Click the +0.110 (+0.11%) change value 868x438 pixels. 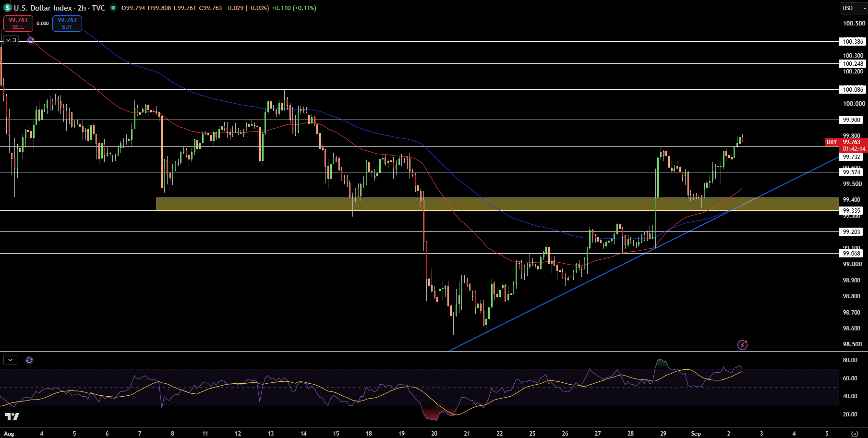[294, 8]
